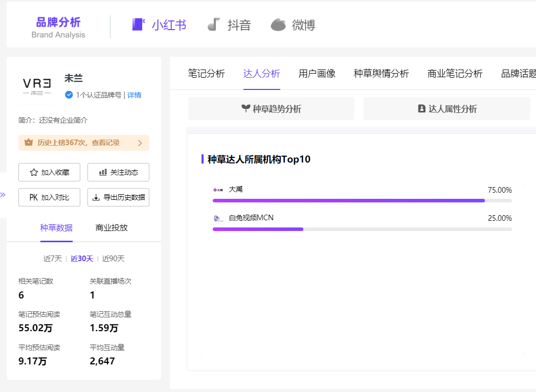The height and width of the screenshot is (392, 536).
Task: Click the 大禹 agency name
Action: click(x=236, y=189)
